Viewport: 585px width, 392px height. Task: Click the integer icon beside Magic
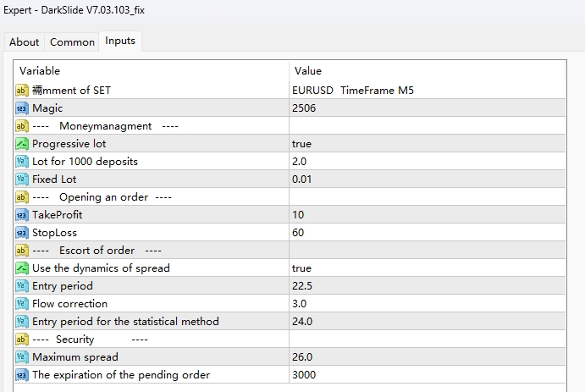tap(22, 108)
